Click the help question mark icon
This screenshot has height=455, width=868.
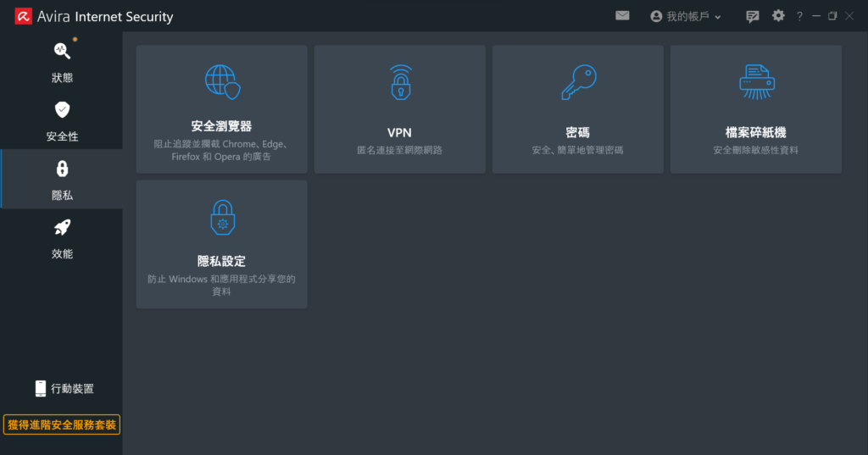(x=799, y=17)
